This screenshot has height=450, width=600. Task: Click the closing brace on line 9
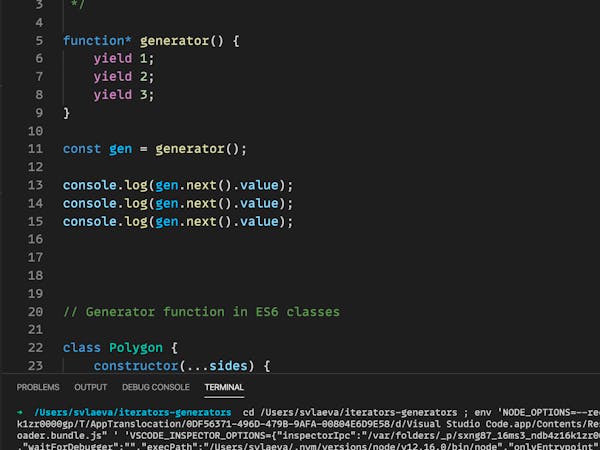(67, 112)
